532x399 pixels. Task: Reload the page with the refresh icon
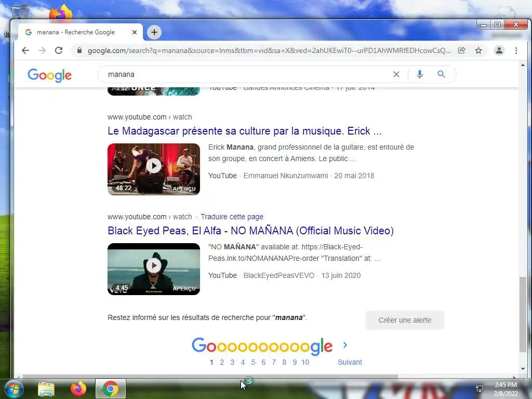pos(59,50)
